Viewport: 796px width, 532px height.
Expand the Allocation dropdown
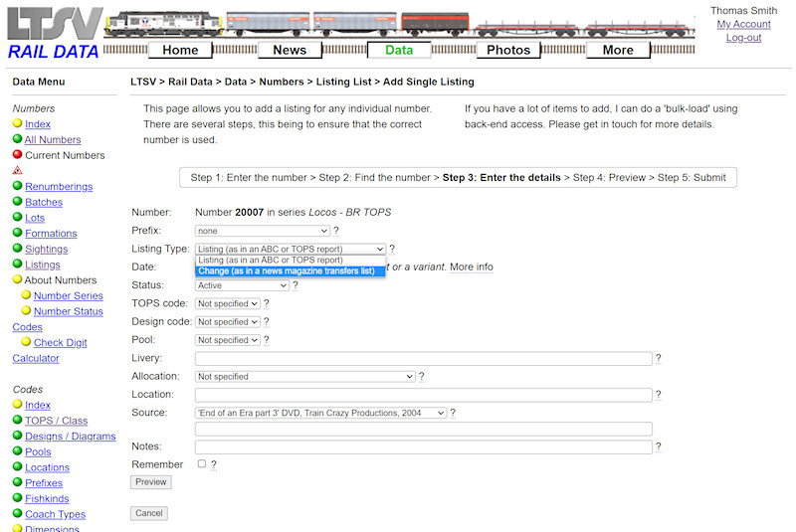(x=304, y=377)
